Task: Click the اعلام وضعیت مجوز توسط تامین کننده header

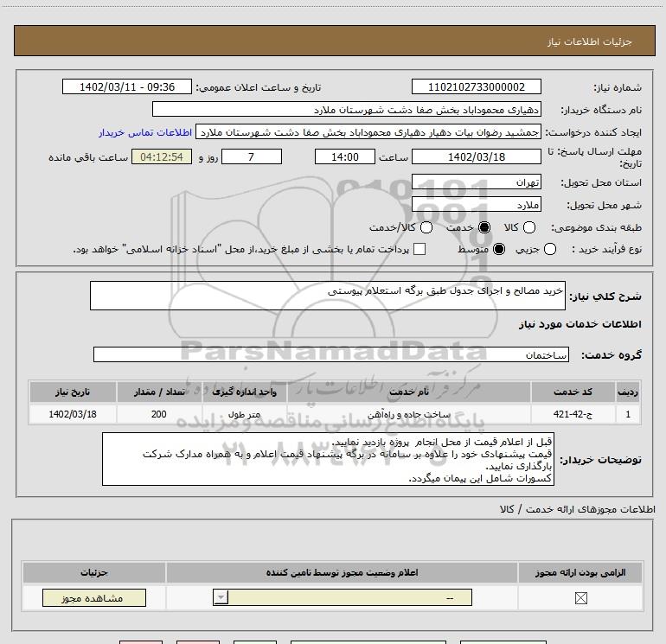Action: tap(342, 572)
